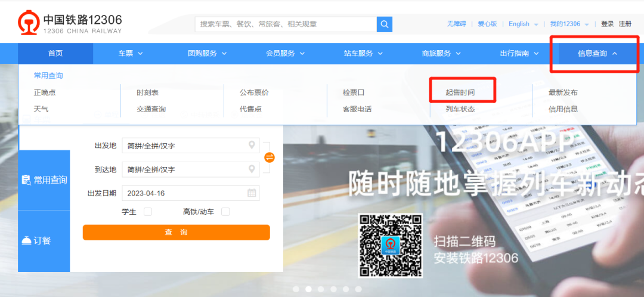
Task: Collapse the 信息查询 menu
Action: click(x=597, y=53)
